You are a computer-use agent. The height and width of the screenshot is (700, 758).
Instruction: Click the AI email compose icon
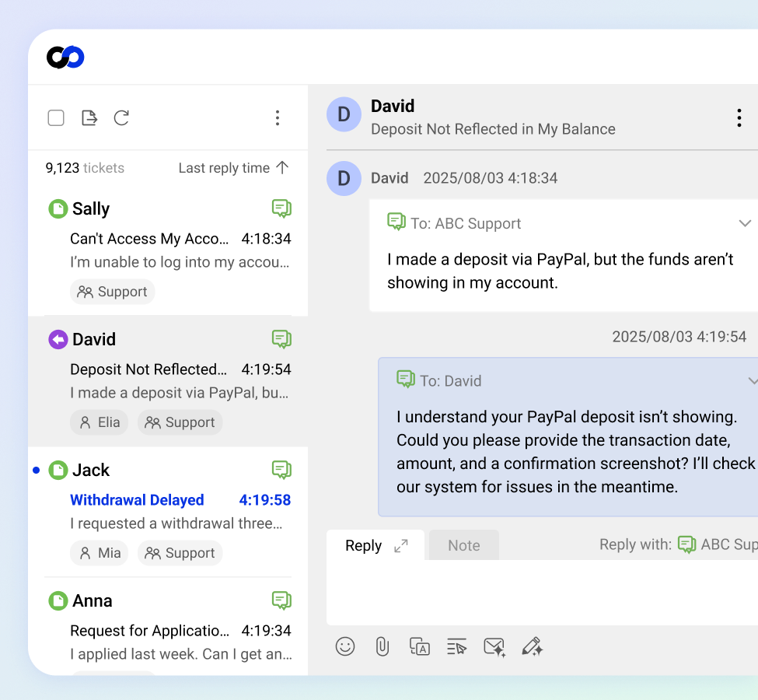(494, 647)
